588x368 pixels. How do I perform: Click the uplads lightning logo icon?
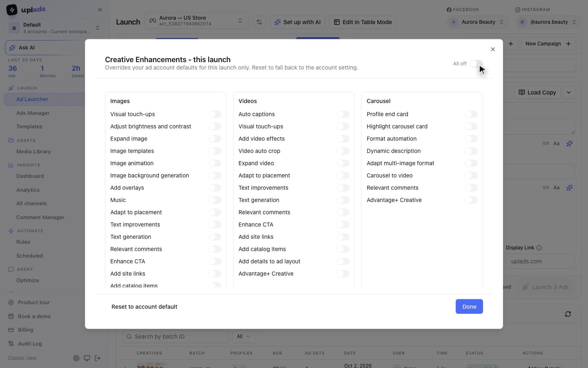point(12,9)
